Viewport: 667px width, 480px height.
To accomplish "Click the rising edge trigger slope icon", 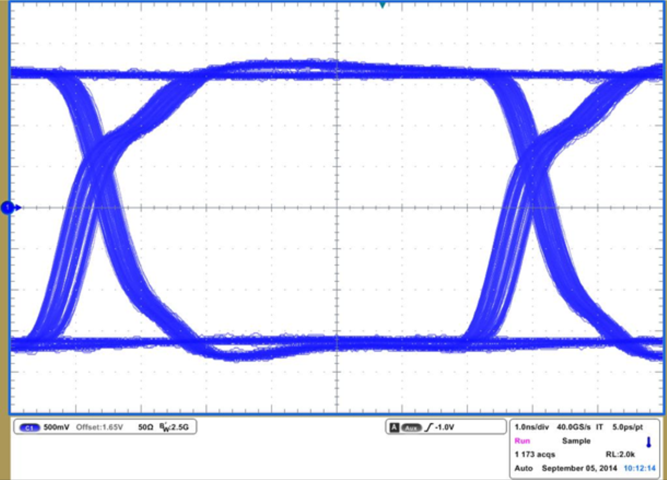I will (429, 427).
